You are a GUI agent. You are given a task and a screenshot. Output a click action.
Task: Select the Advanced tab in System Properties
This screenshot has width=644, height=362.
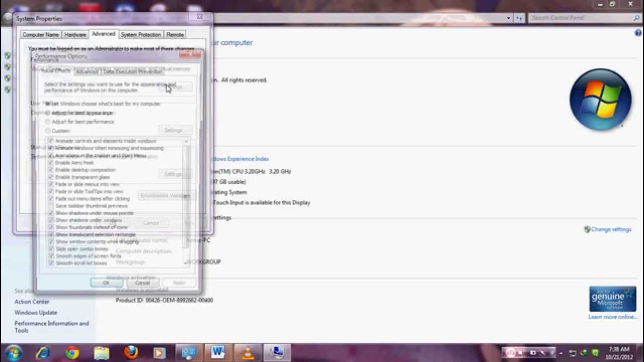(x=103, y=34)
